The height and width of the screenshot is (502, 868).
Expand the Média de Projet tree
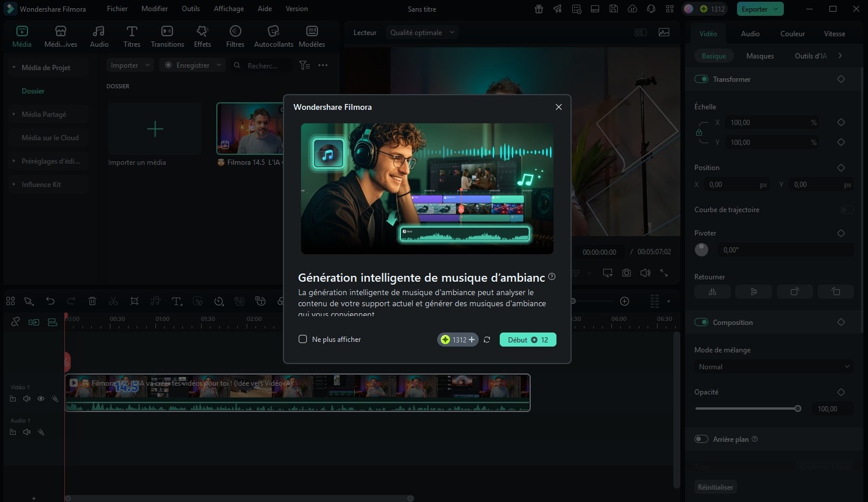(13, 67)
